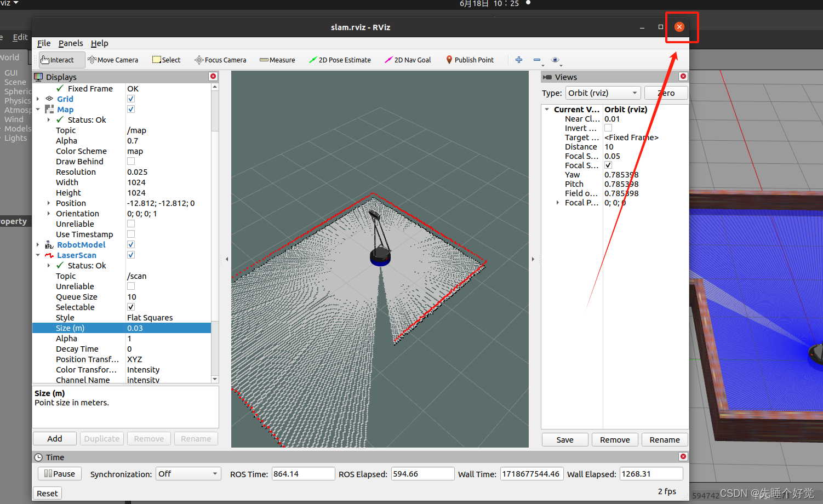Expand the Map Orientation property
The width and height of the screenshot is (823, 504).
pyautogui.click(x=49, y=214)
